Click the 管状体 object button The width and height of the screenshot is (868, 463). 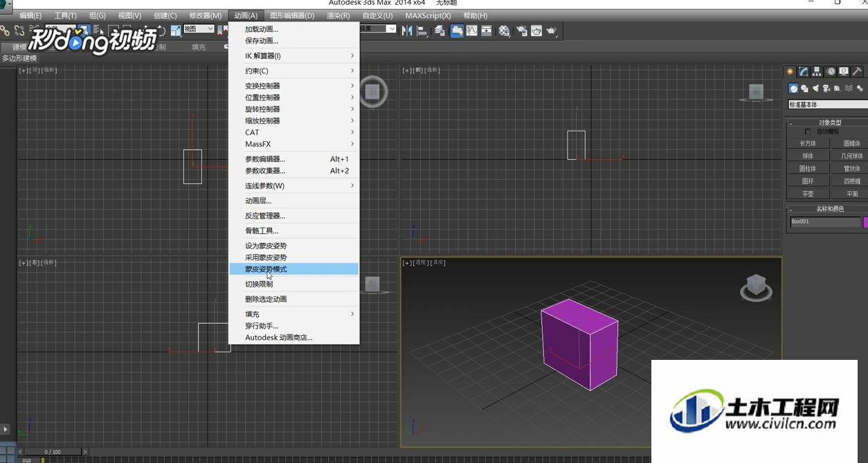click(850, 169)
